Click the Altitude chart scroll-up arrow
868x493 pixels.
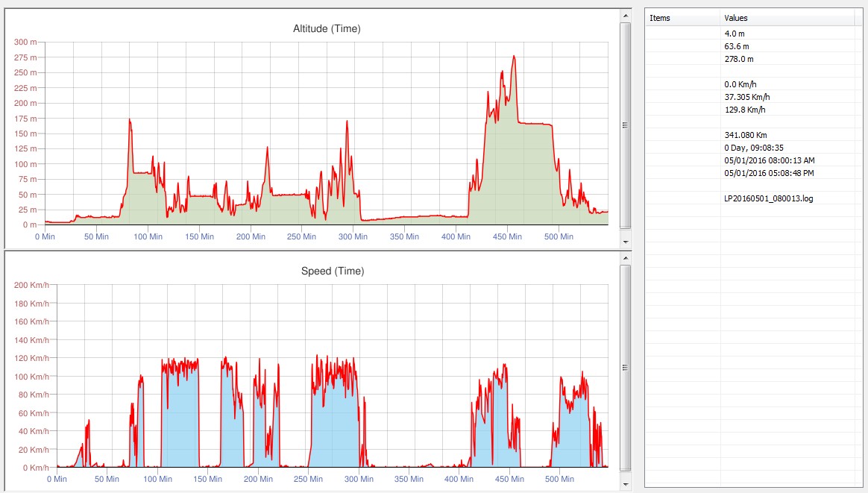[625, 16]
